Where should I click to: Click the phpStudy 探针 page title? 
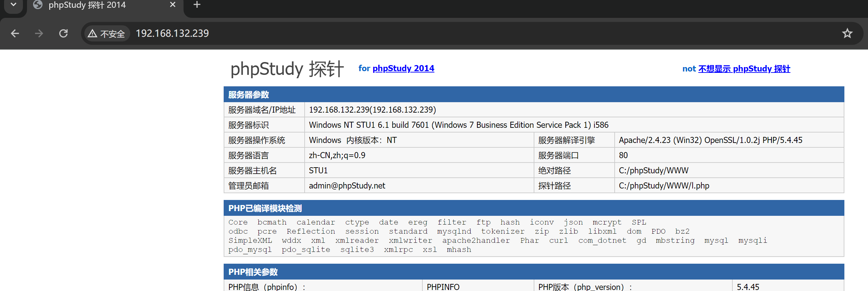tap(287, 69)
